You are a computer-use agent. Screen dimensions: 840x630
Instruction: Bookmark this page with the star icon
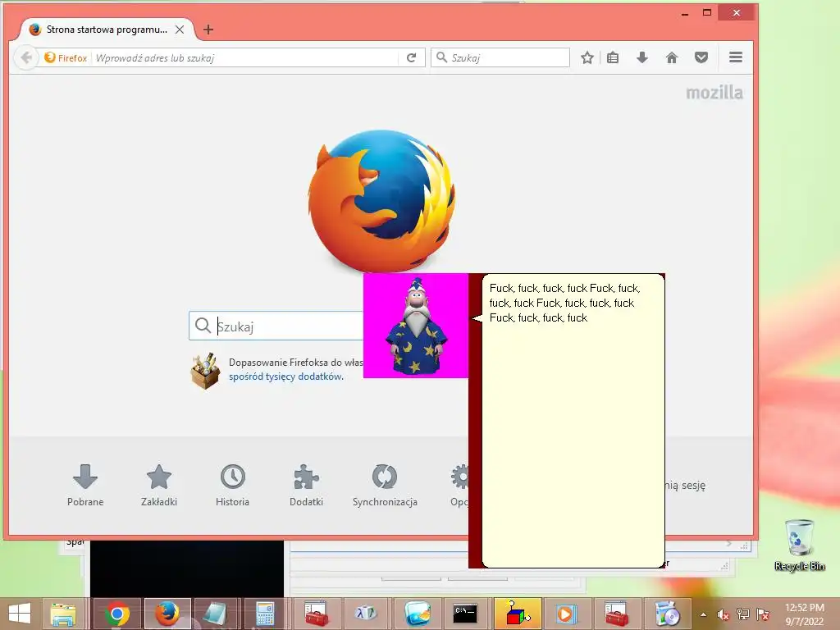[587, 57]
